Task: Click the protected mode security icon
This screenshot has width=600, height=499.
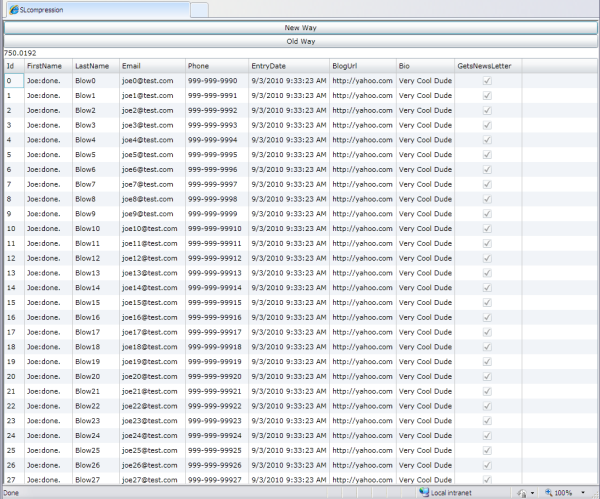Action: pyautogui.click(x=522, y=493)
